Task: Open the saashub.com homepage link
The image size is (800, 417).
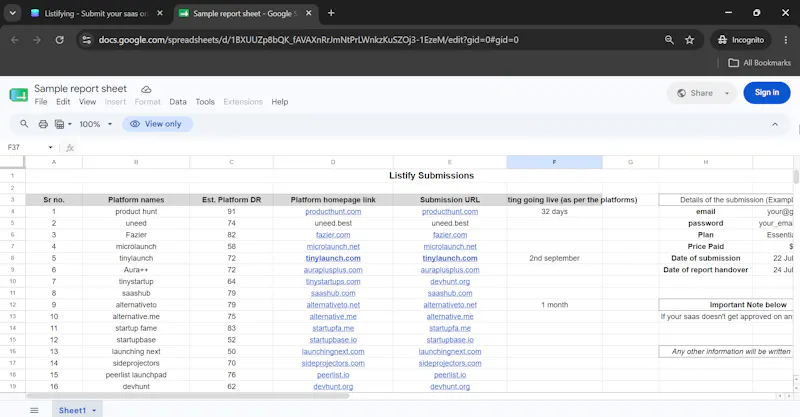Action: coord(333,293)
